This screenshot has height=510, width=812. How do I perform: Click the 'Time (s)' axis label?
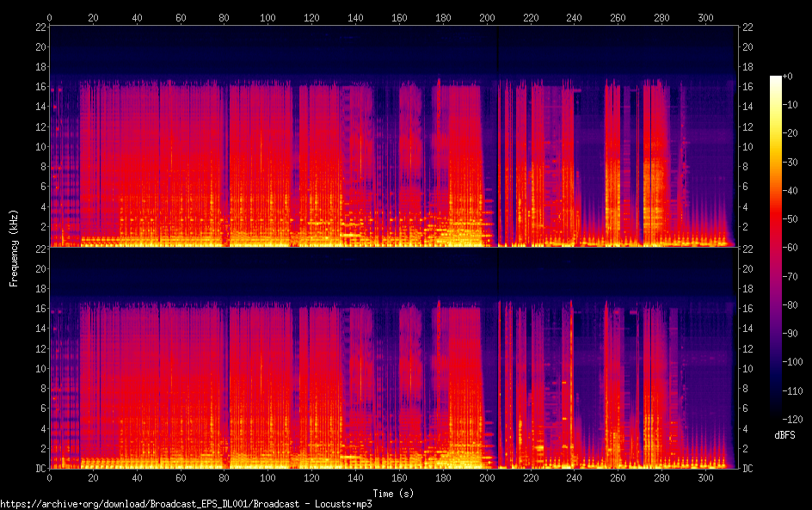(x=394, y=494)
